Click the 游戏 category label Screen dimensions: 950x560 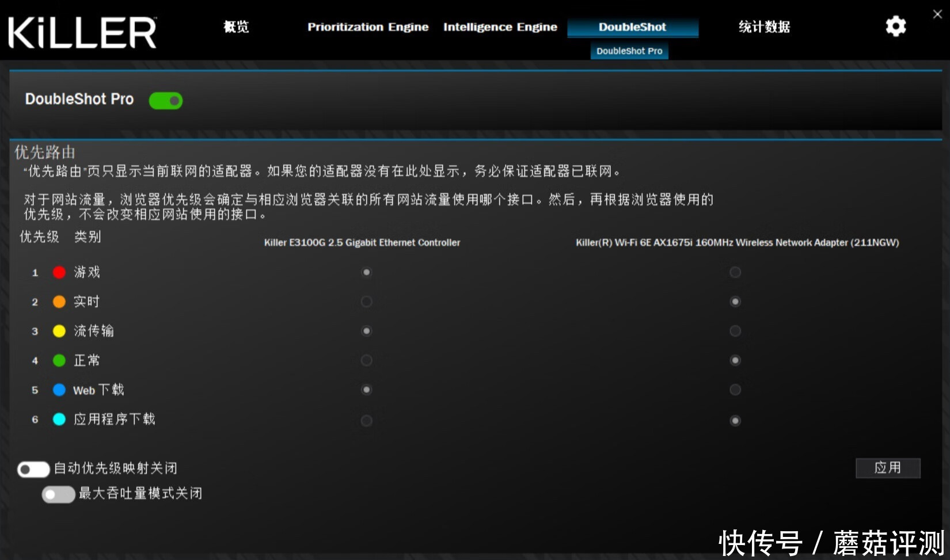[x=87, y=272]
